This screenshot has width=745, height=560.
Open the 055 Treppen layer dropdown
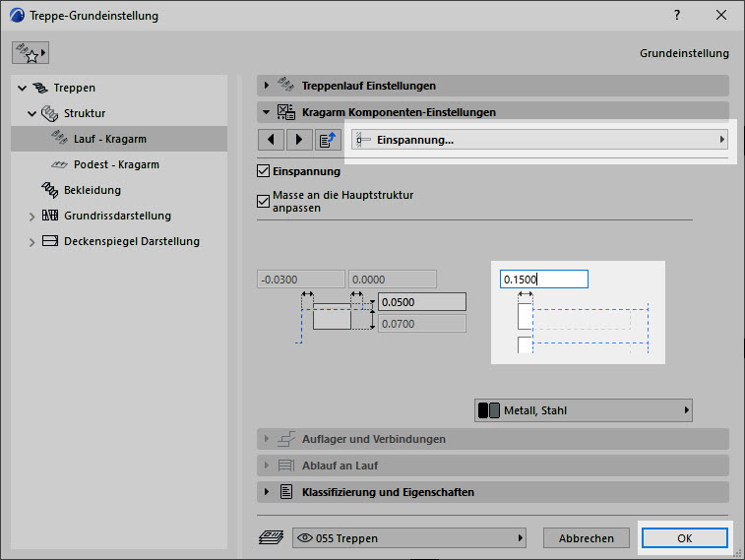[409, 538]
